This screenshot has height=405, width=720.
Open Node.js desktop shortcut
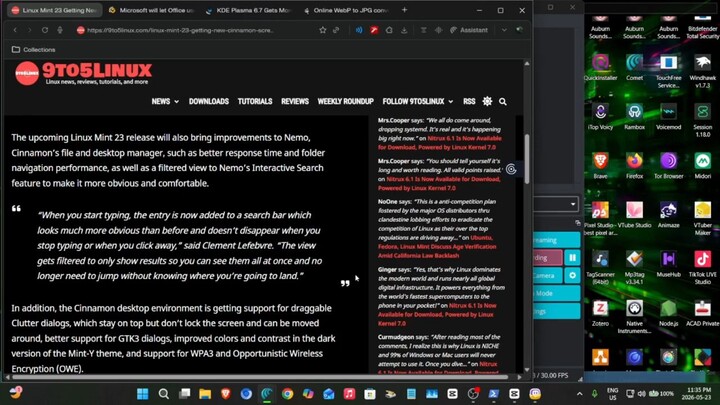tap(669, 313)
